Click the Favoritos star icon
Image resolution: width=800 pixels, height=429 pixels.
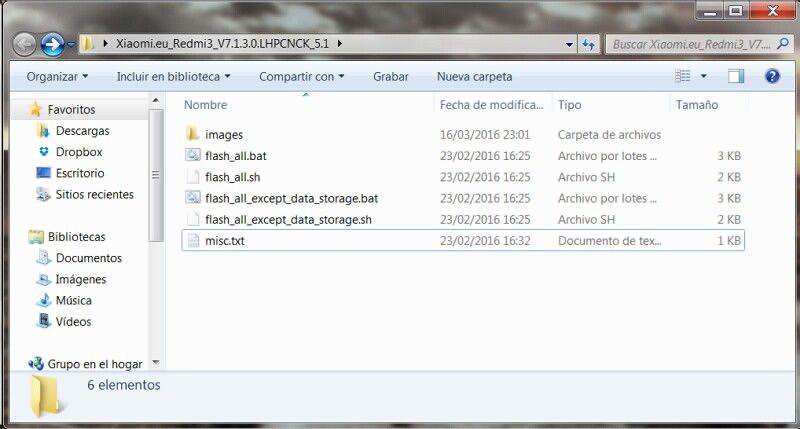click(36, 109)
